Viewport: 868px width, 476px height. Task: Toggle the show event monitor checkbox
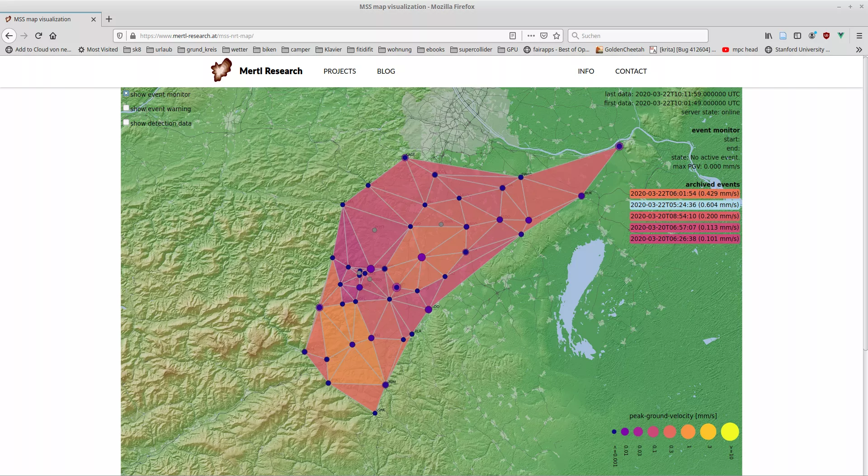(x=126, y=94)
